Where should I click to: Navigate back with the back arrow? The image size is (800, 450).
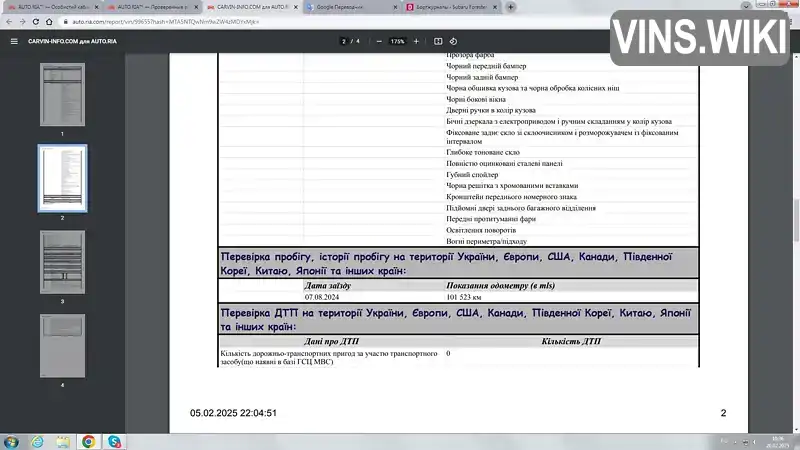coord(9,22)
